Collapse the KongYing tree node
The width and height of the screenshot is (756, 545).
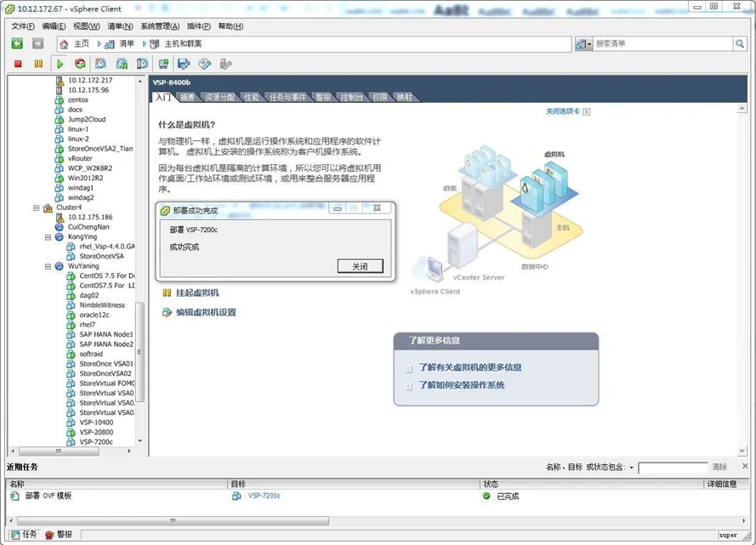[48, 237]
